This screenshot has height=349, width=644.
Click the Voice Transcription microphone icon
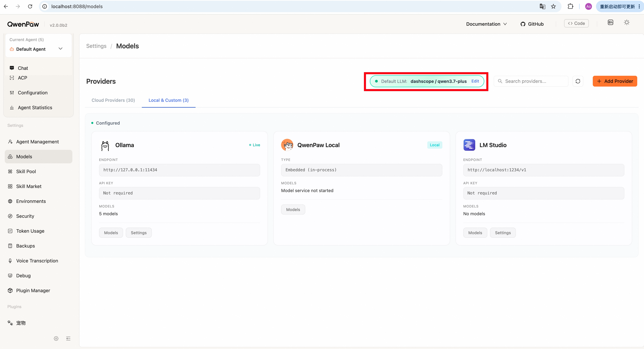click(x=10, y=261)
